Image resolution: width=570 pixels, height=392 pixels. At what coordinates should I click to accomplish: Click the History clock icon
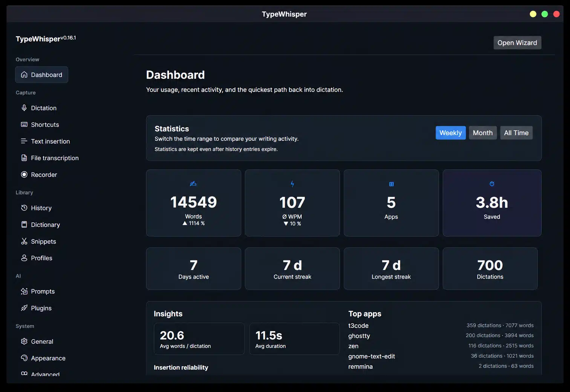point(24,208)
